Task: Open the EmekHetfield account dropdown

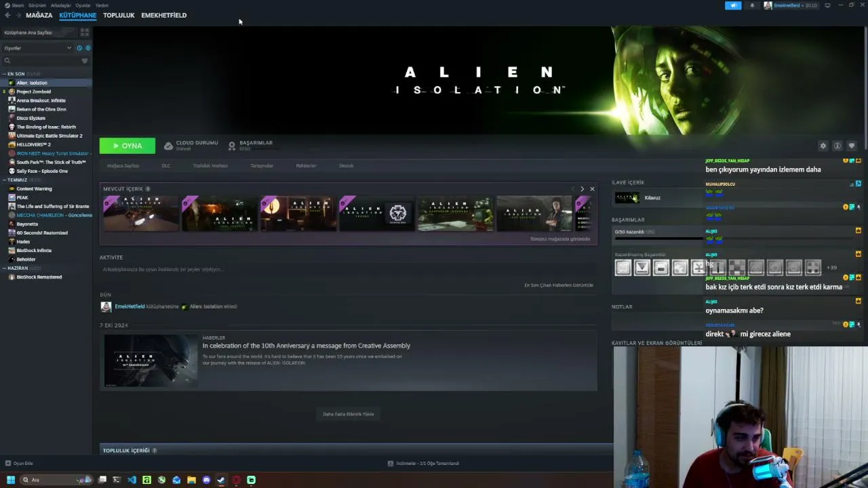Action: tap(790, 5)
